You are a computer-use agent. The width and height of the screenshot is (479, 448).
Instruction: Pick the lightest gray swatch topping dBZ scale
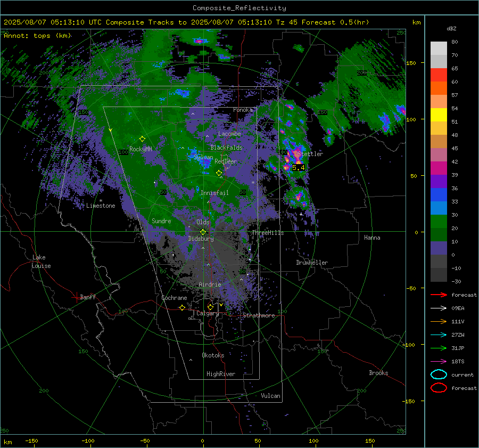click(439, 48)
